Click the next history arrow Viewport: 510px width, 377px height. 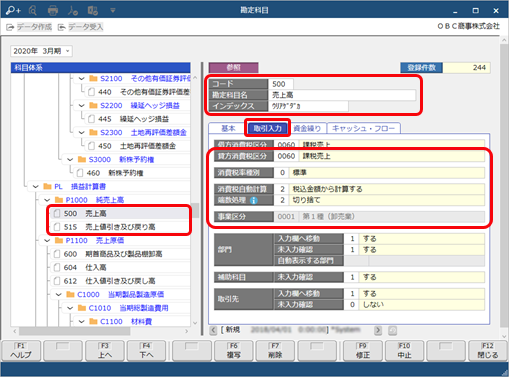(x=378, y=330)
